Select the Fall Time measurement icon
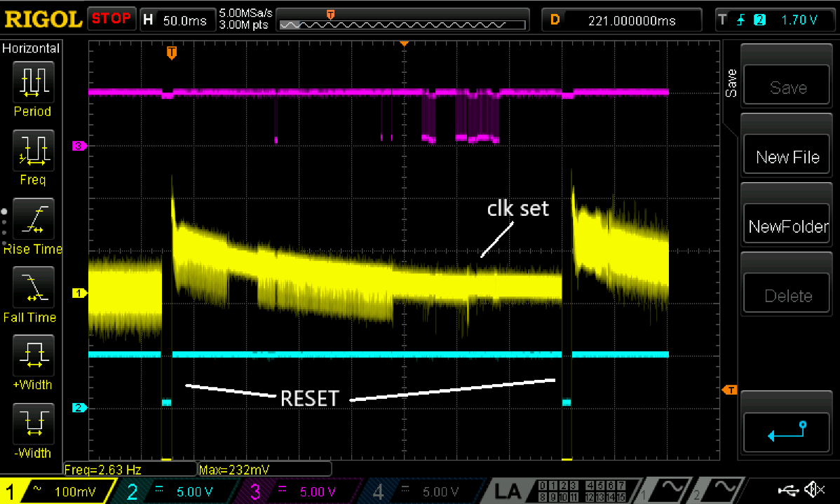The width and height of the screenshot is (840, 504). (33, 287)
